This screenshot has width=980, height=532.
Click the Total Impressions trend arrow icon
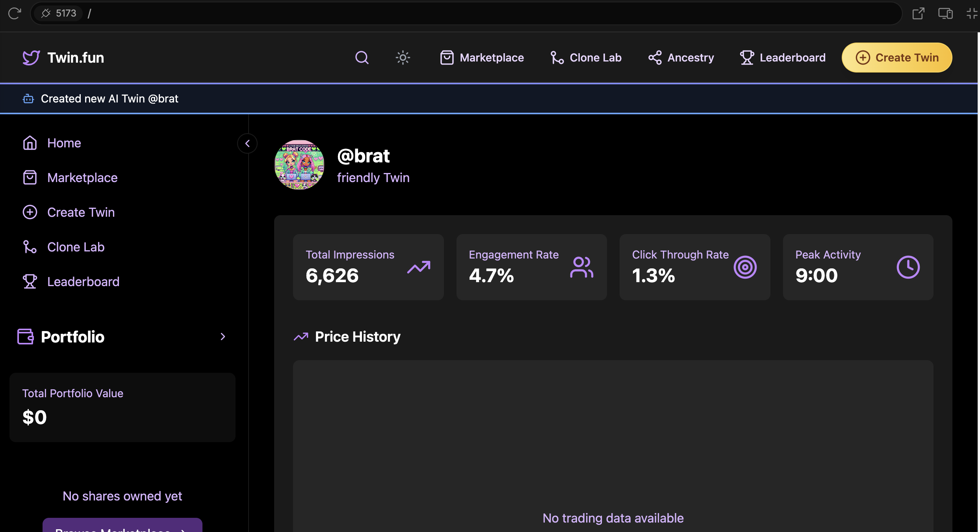tap(418, 268)
